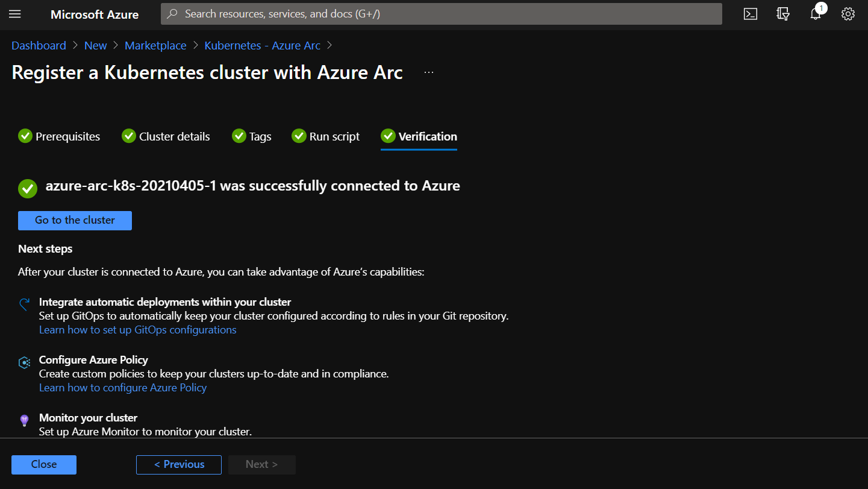Click the ellipsis next to the page title
The image size is (868, 489).
pyautogui.click(x=428, y=72)
